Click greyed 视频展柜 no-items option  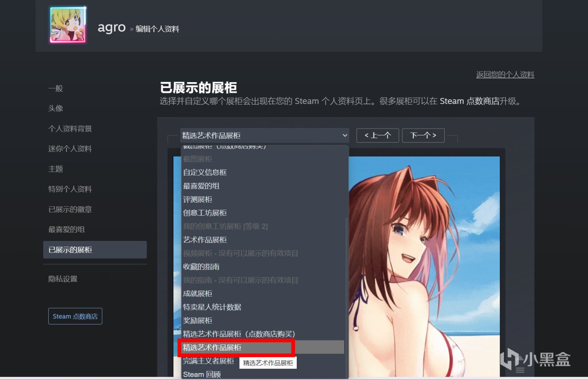[x=262, y=253]
